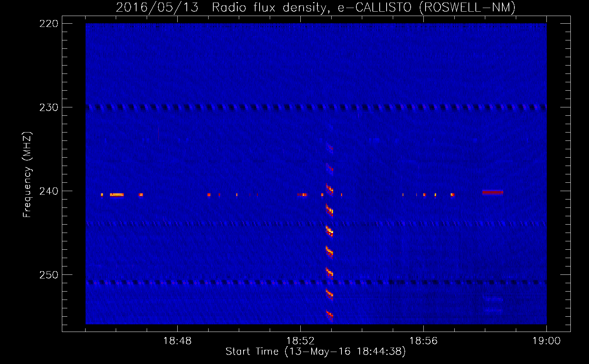589x364 pixels.
Task: Click the 250 frequency tick label
Action: [49, 275]
